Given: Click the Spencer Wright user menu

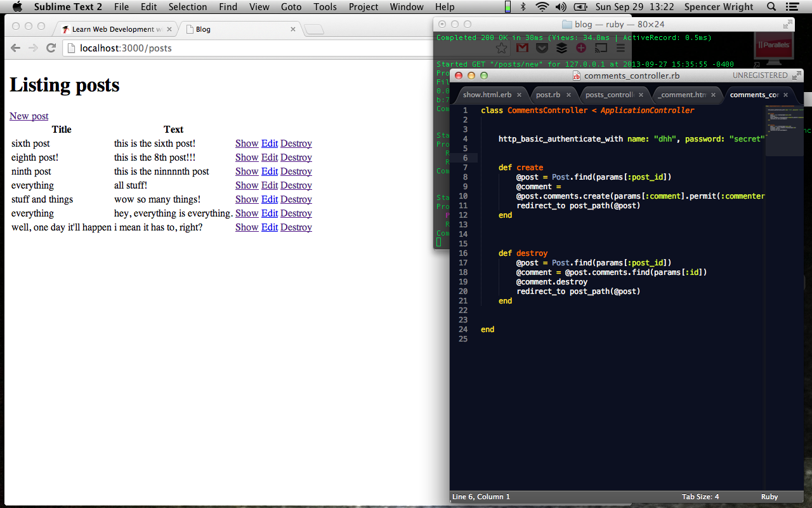Looking at the screenshot, I should (719, 7).
